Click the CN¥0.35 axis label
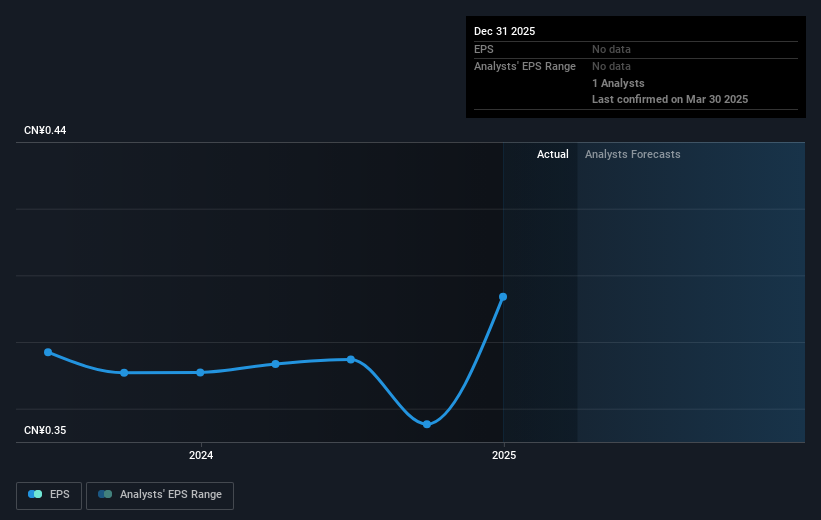 (x=45, y=430)
